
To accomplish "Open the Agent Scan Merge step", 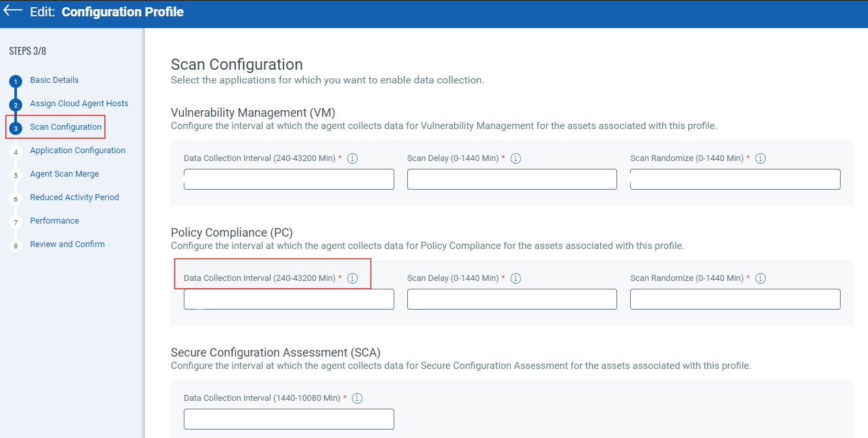I will coord(65,174).
